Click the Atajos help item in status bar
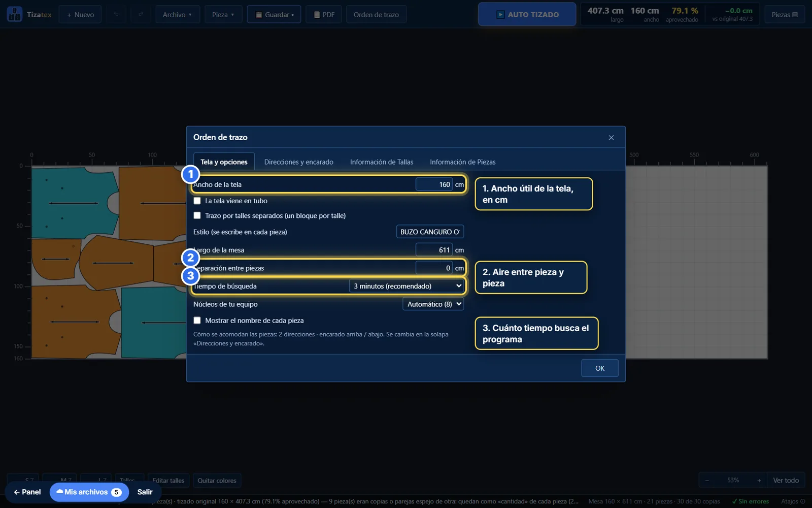The height and width of the screenshot is (508, 812). point(793,501)
